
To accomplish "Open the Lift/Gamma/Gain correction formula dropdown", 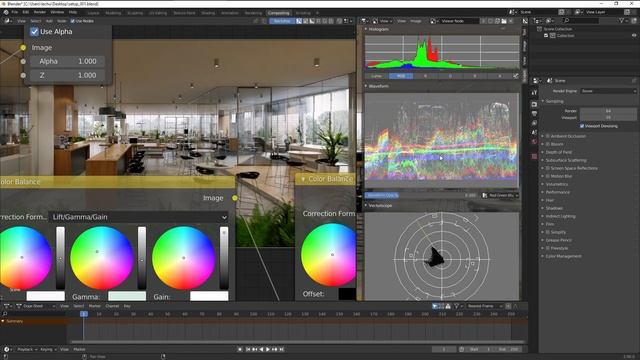I will point(138,217).
